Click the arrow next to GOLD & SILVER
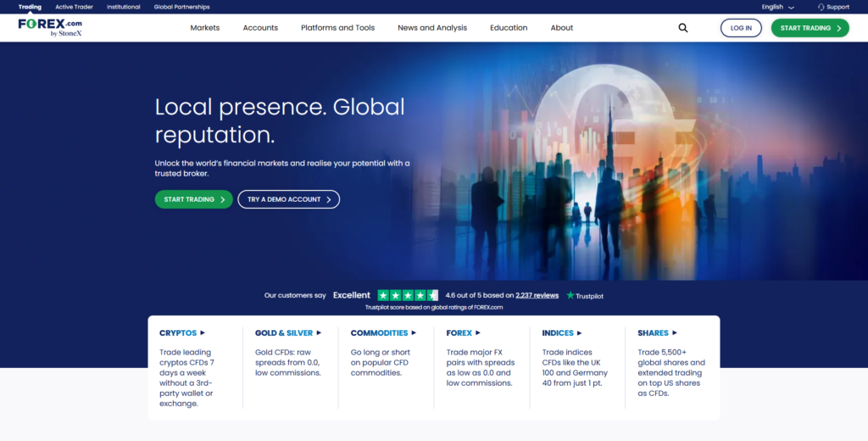This screenshot has height=441, width=868. [319, 333]
